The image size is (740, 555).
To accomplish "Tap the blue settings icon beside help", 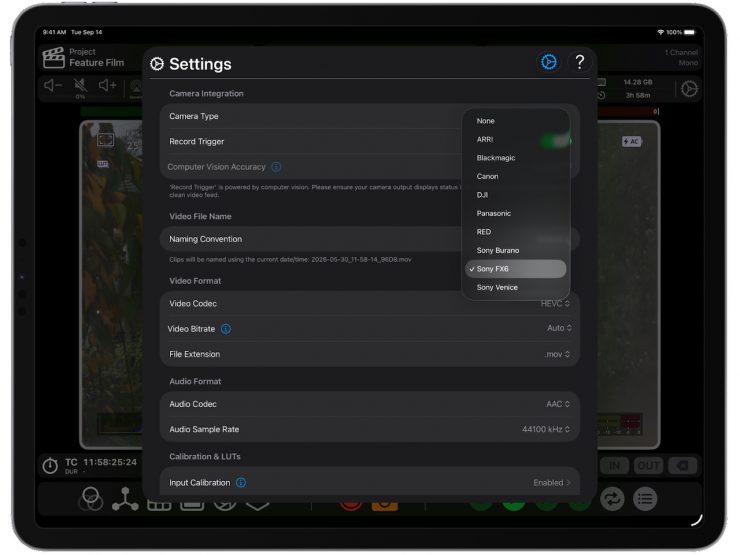I will (548, 62).
